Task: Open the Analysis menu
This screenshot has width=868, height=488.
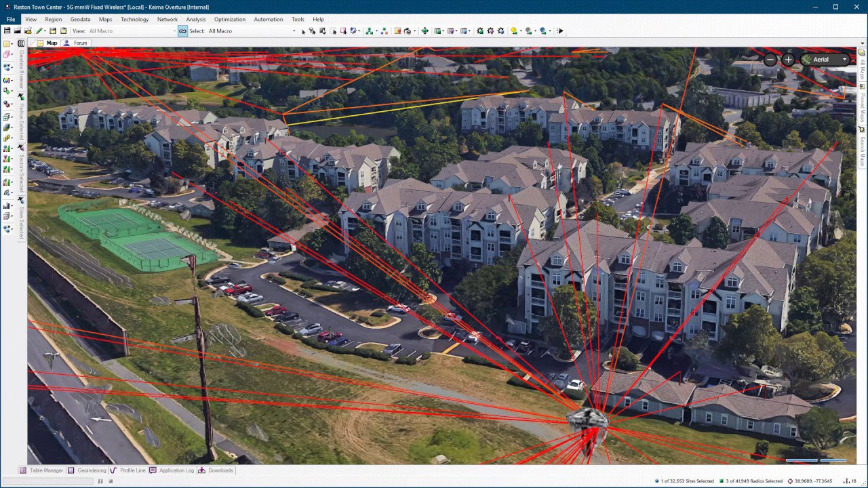Action: click(196, 19)
